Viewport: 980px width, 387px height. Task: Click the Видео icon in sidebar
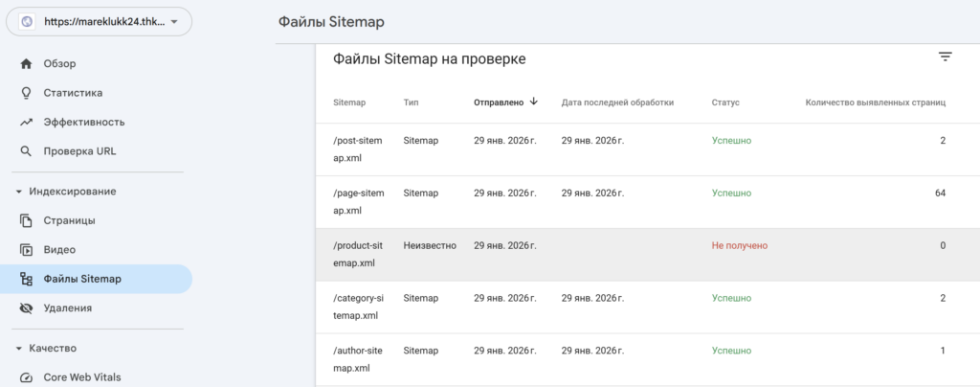coord(27,250)
